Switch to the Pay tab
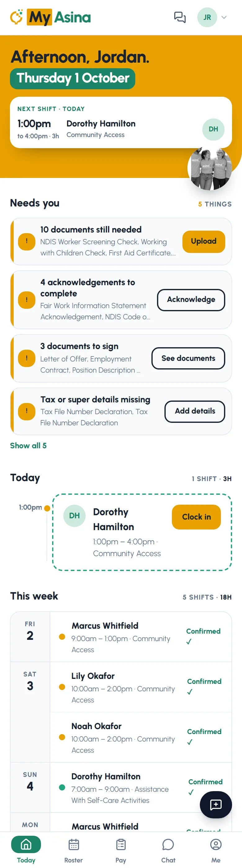The height and width of the screenshot is (868, 242). [121, 849]
